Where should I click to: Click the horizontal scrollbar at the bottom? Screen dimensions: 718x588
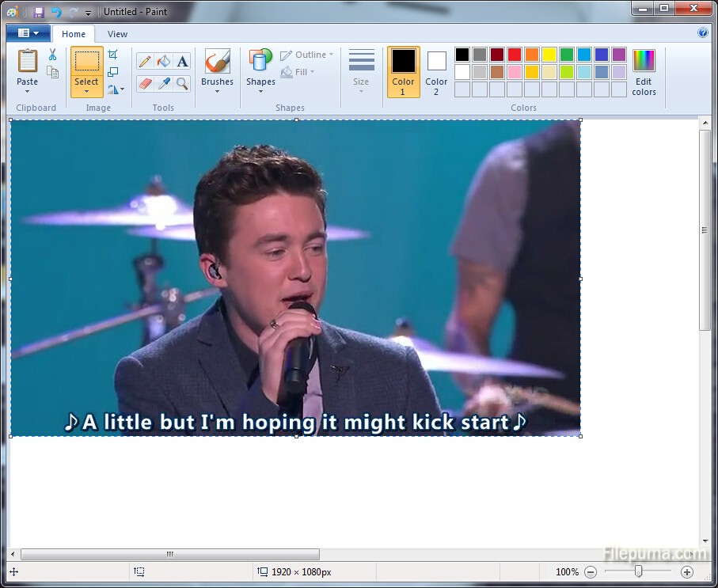pyautogui.click(x=170, y=554)
